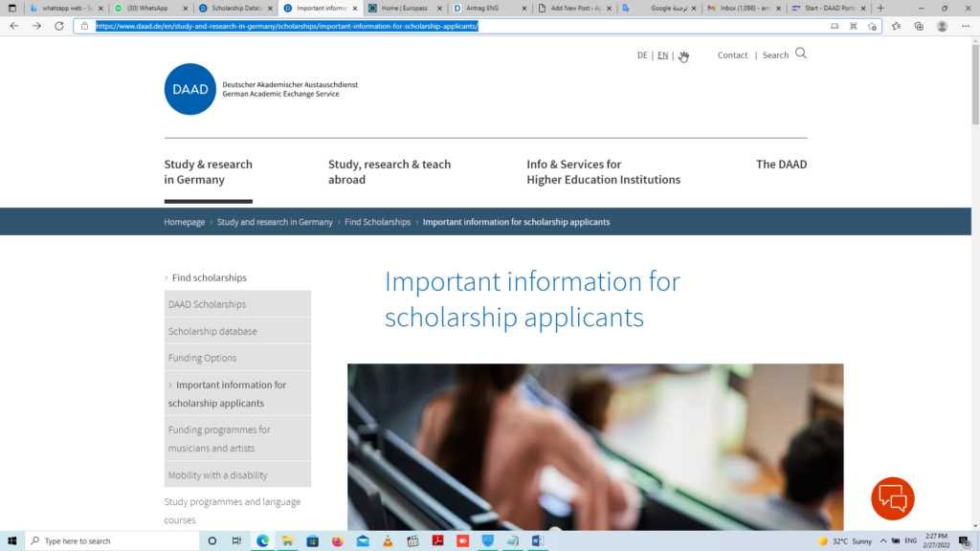Open Study and research in Germany breadcrumb
980x551 pixels.
click(275, 222)
